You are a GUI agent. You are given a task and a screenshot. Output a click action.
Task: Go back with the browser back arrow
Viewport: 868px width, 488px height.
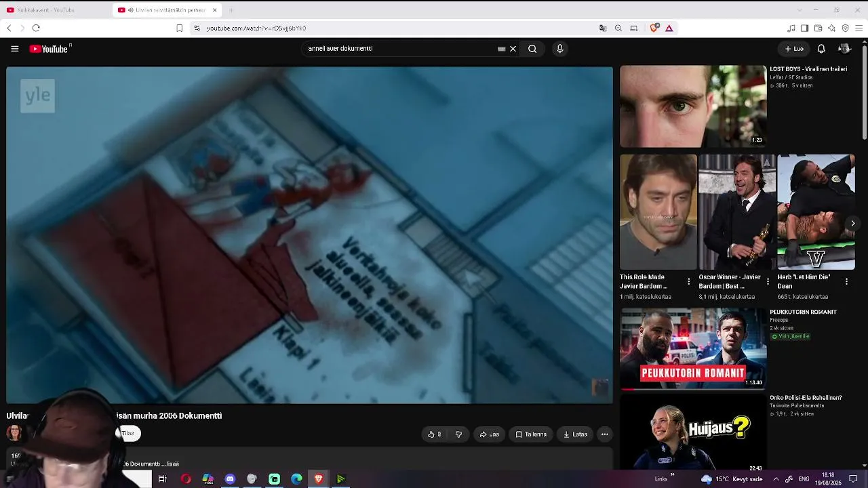pyautogui.click(x=9, y=28)
